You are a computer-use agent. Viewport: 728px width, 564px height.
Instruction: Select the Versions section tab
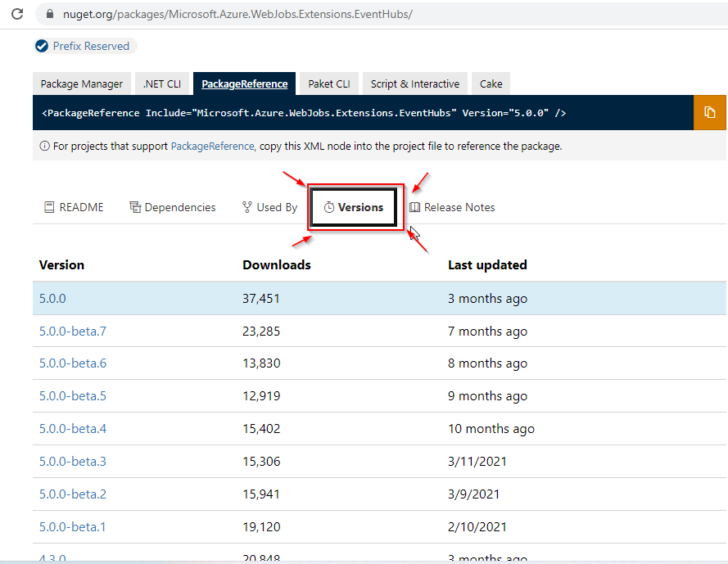(x=354, y=207)
